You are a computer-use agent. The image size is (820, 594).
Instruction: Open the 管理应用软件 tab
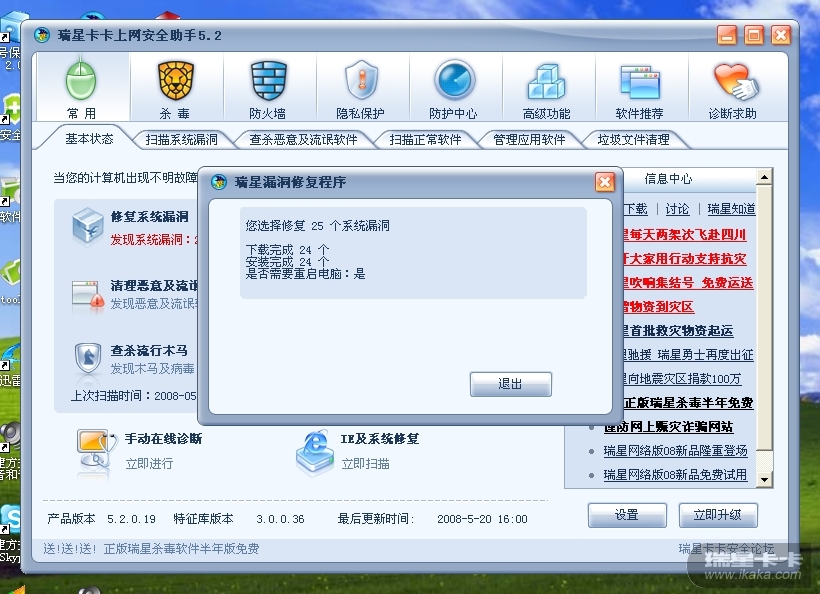click(x=529, y=140)
